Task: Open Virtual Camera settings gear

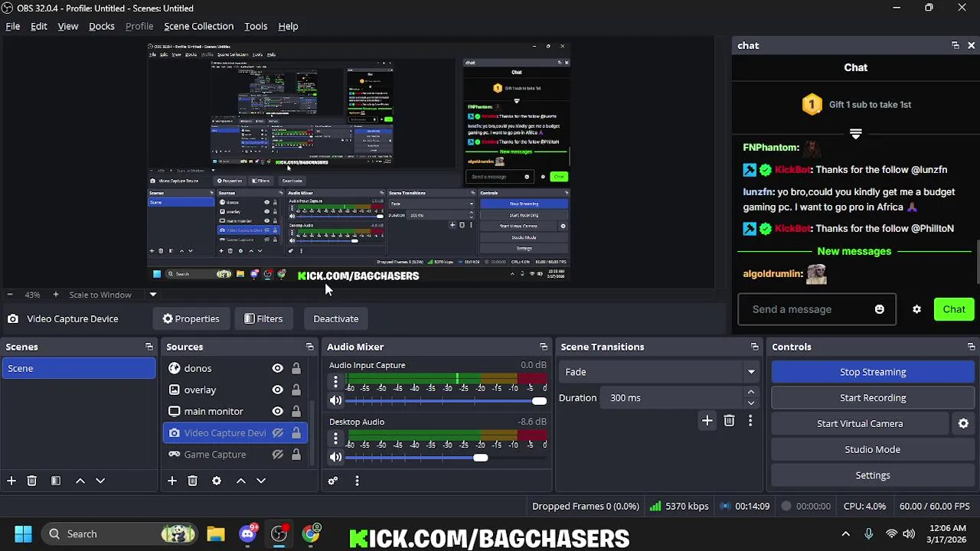Action: pos(963,423)
